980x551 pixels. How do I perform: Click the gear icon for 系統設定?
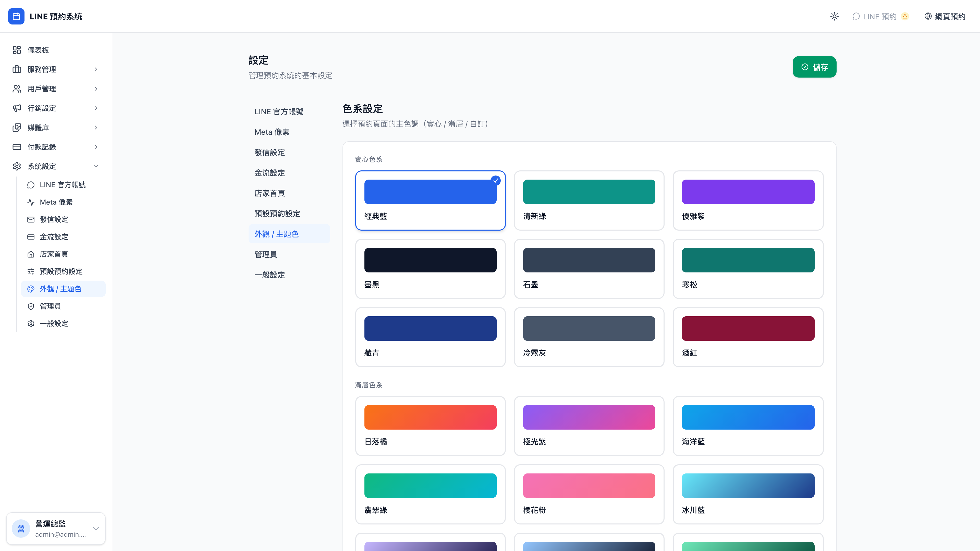click(x=17, y=166)
